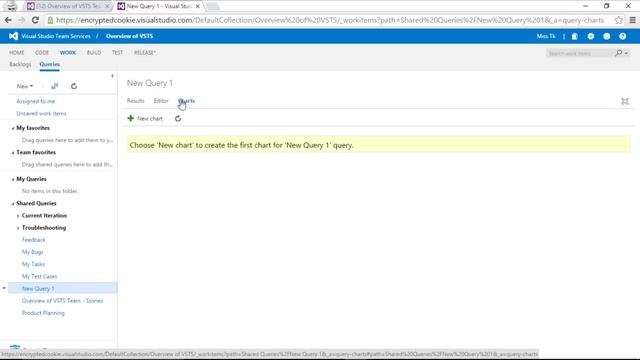Refresh the queries list in sidebar
The image size is (640, 360).
[x=74, y=86]
